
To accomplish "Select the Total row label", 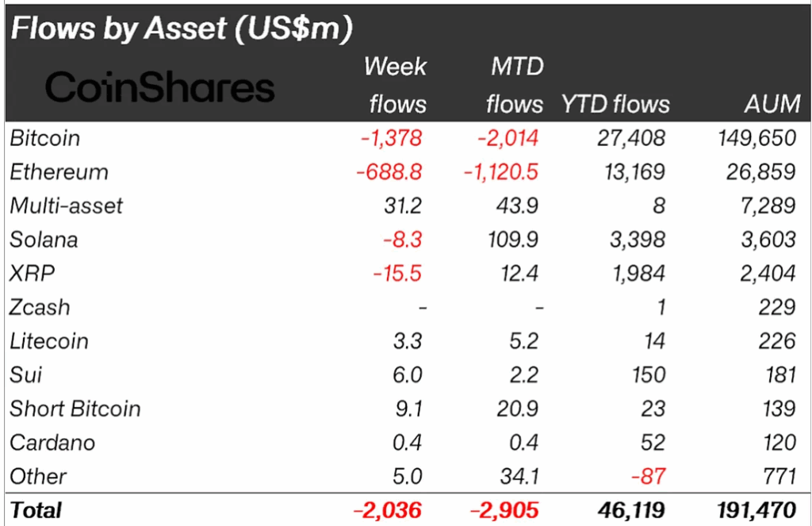I will (36, 509).
